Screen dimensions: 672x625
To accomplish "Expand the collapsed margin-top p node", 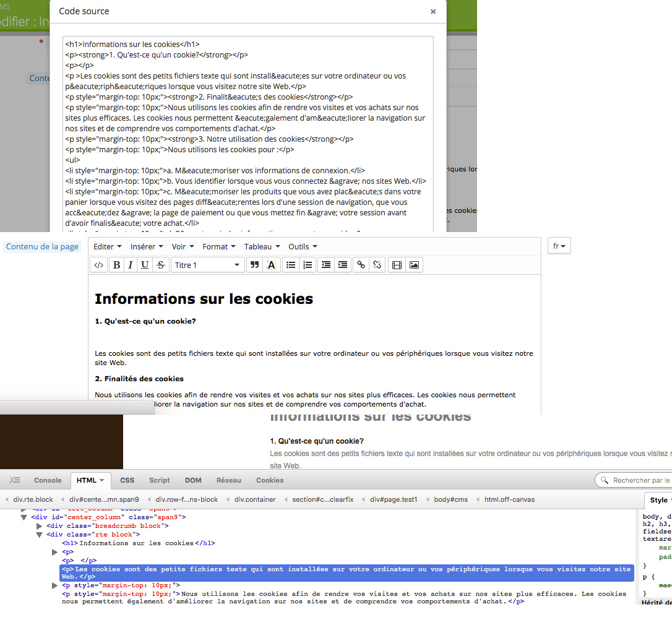I will pos(55,585).
